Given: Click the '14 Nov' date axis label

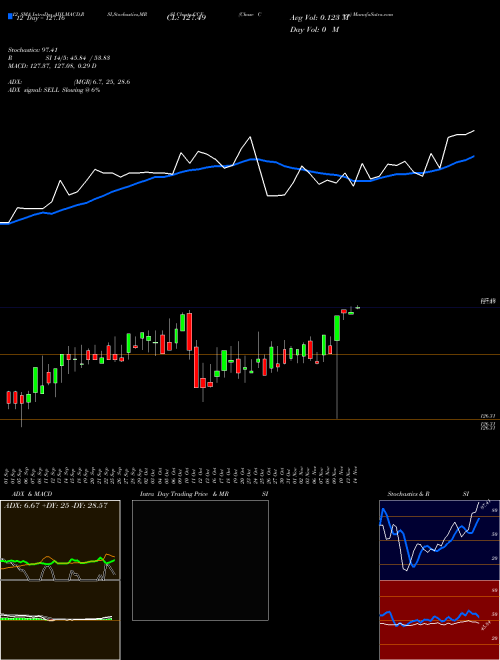Looking at the screenshot, I should click(x=357, y=475).
